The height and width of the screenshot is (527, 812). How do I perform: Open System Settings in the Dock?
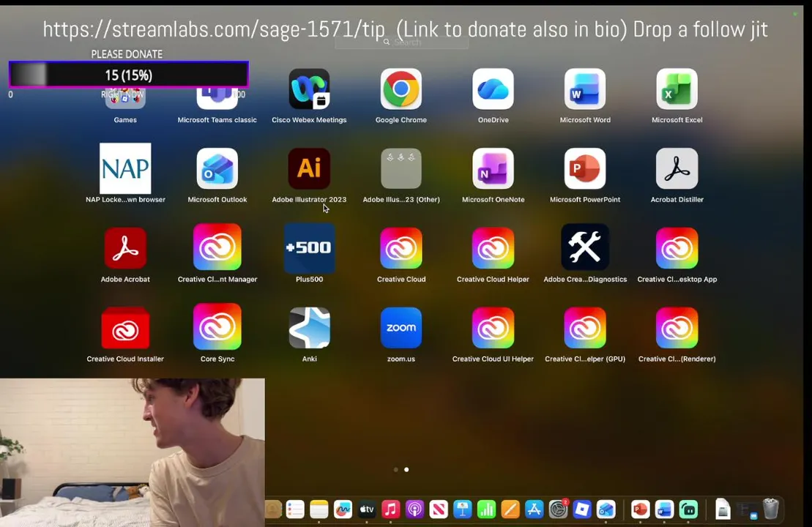(558, 509)
